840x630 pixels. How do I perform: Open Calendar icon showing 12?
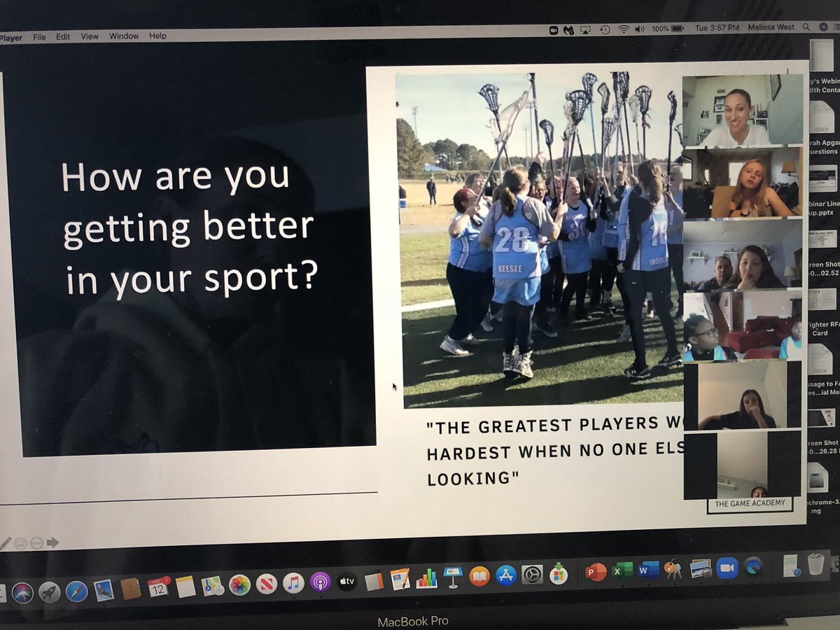click(x=158, y=587)
